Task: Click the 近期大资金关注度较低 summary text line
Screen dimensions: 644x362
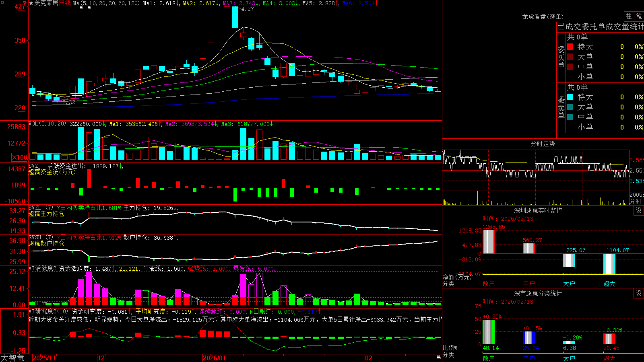Action: point(235,319)
